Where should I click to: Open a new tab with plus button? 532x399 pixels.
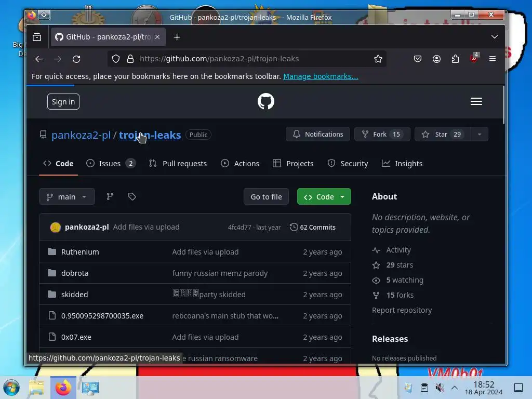177,37
